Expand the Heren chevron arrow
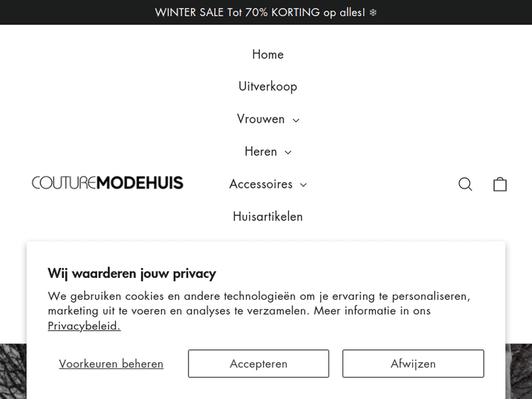The width and height of the screenshot is (532, 399). [288, 152]
